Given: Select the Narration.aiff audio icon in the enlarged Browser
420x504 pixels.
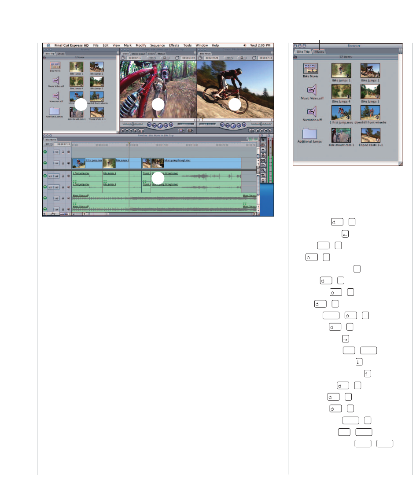Looking at the screenshot, I should click(x=312, y=111).
